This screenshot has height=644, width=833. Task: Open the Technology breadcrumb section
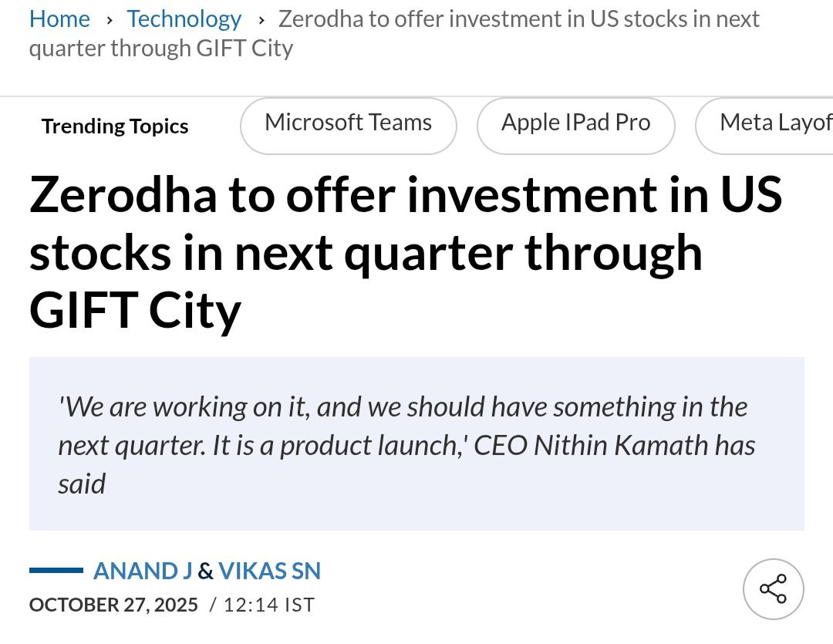184,19
